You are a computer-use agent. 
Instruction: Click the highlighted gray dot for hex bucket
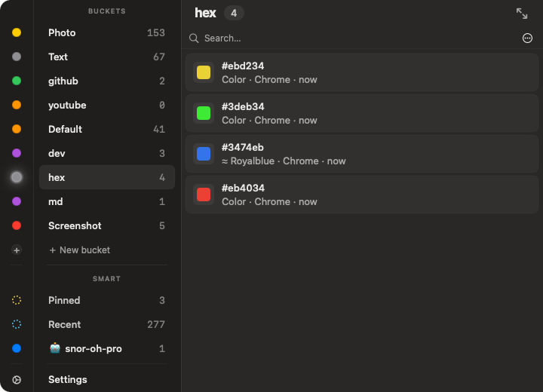[17, 177]
